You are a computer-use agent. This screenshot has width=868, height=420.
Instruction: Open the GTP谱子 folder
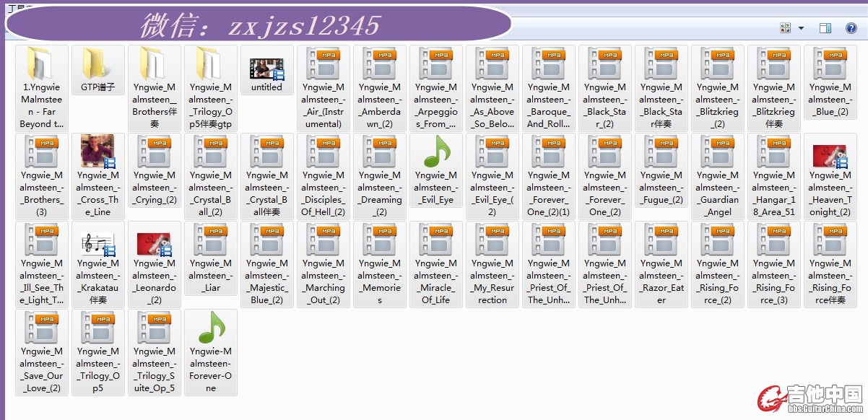point(97,71)
